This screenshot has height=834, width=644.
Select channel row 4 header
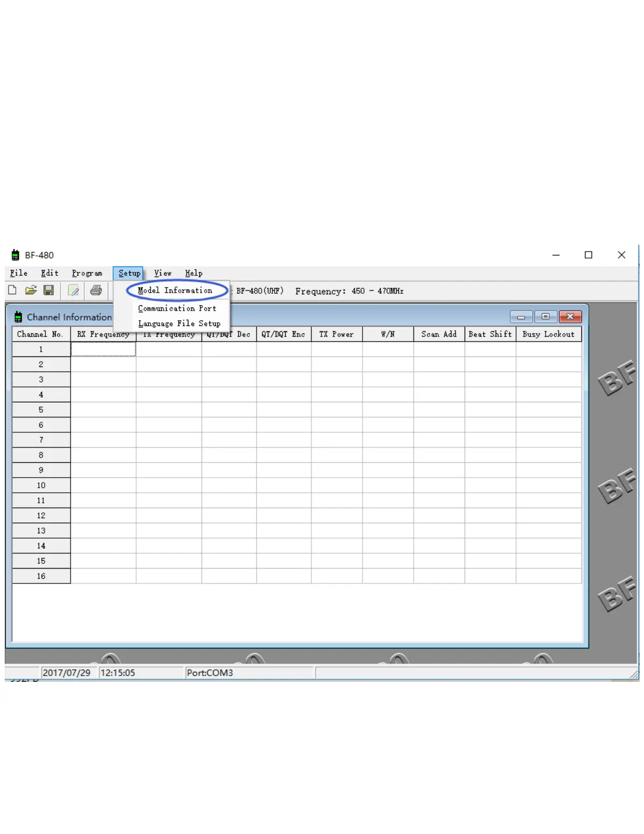click(x=41, y=395)
